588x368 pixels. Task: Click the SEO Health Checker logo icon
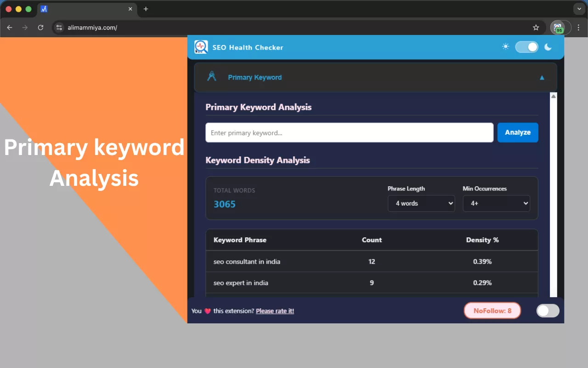pyautogui.click(x=201, y=46)
